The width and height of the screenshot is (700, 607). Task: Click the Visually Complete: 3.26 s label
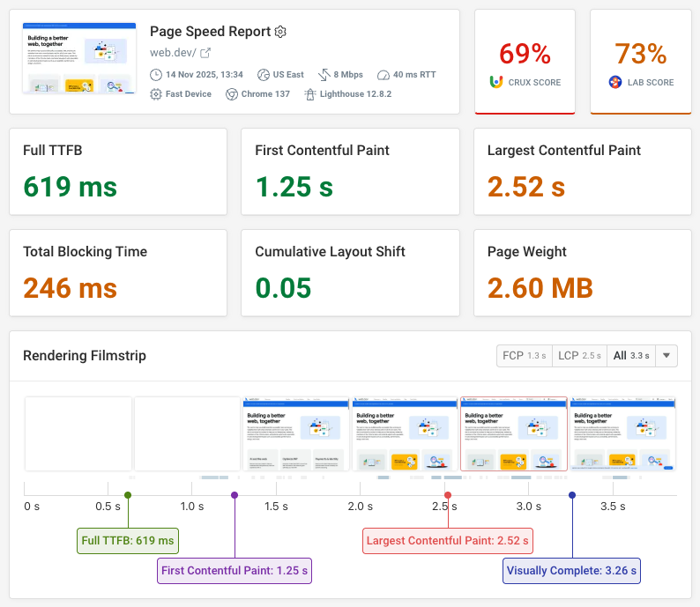pyautogui.click(x=572, y=571)
